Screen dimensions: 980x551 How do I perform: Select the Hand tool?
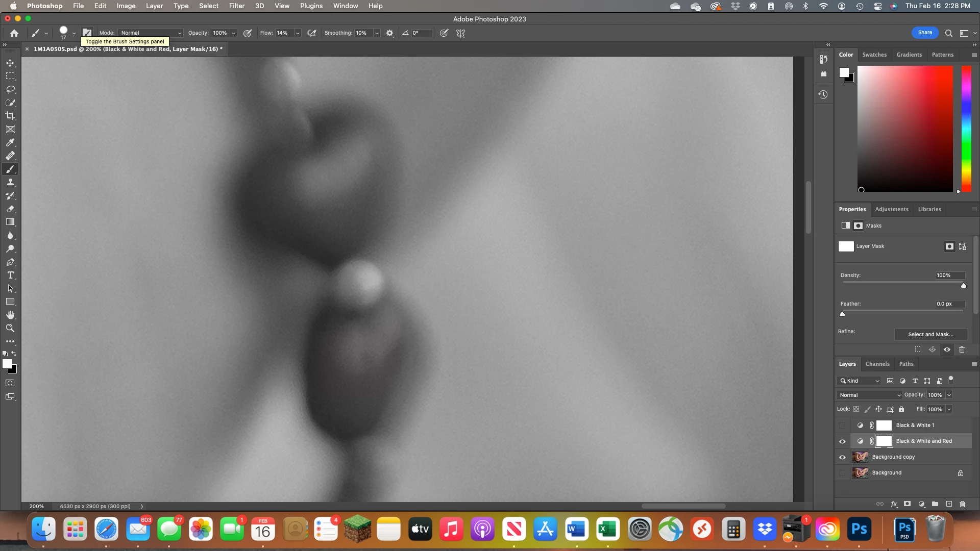(10, 315)
